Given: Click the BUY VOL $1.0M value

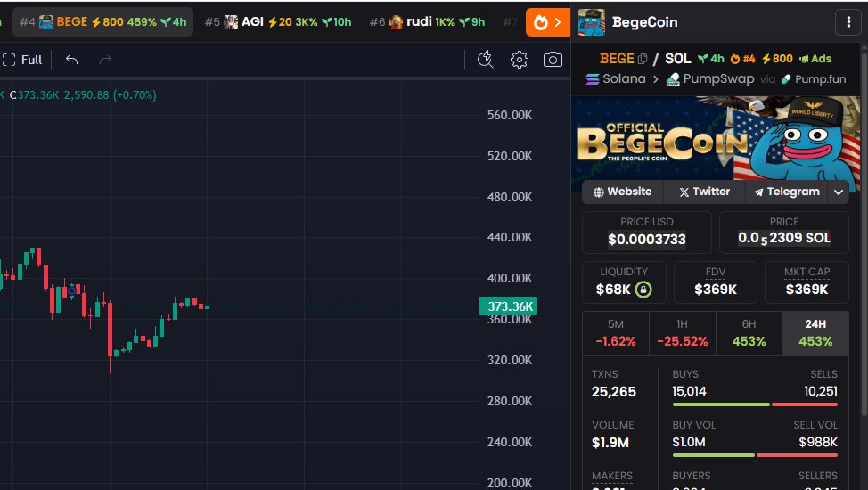Looking at the screenshot, I should [689, 443].
